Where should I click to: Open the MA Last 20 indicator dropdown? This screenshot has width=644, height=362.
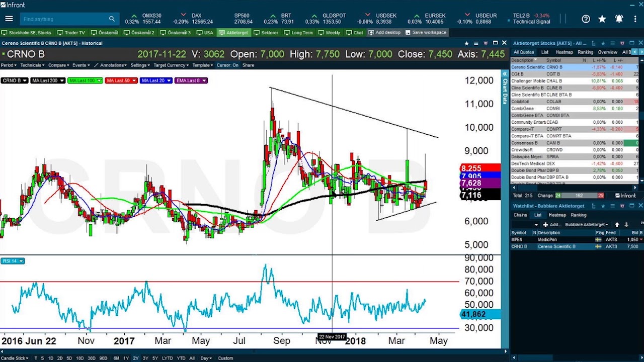(156, 80)
